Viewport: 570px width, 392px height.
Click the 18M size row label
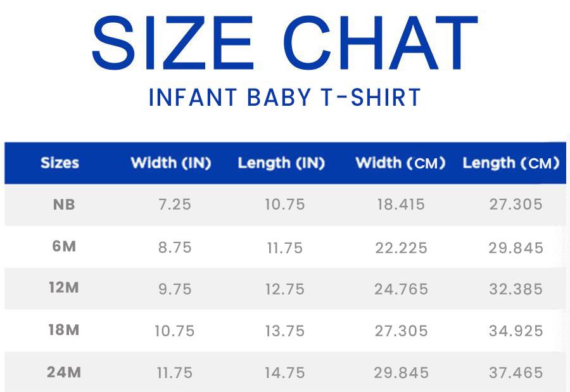click(x=64, y=330)
